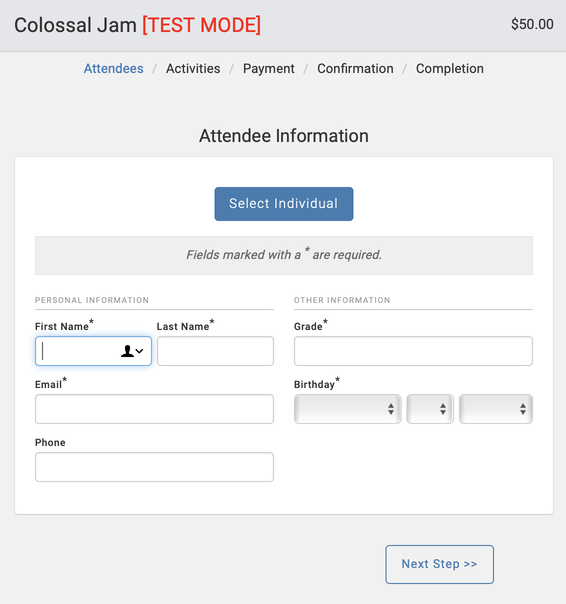Click the Attendee Information heading
The width and height of the screenshot is (566, 604).
pyautogui.click(x=284, y=136)
